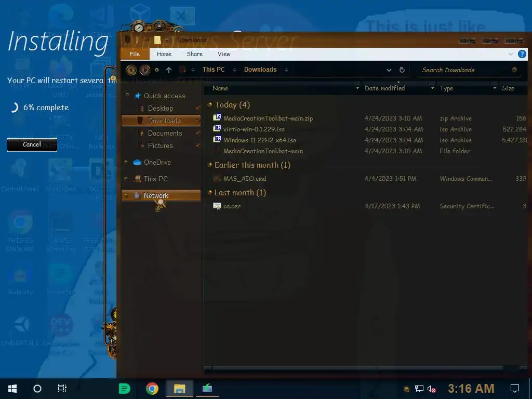Image resolution: width=532 pixels, height=399 pixels.
Task: Open the Share ribbon tab
Action: [195, 54]
